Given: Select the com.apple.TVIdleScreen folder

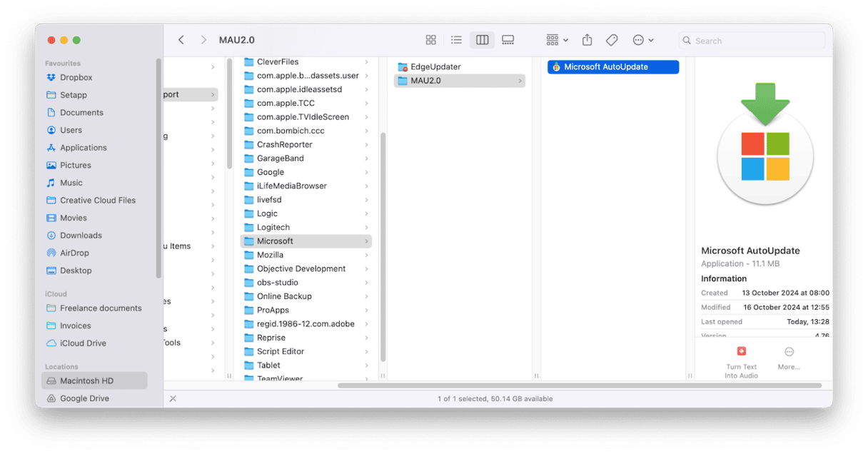Looking at the screenshot, I should click(306, 117).
